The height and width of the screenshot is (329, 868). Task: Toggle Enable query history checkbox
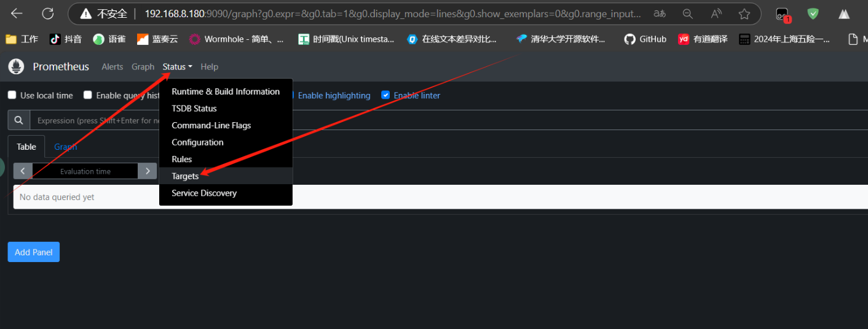(x=88, y=95)
